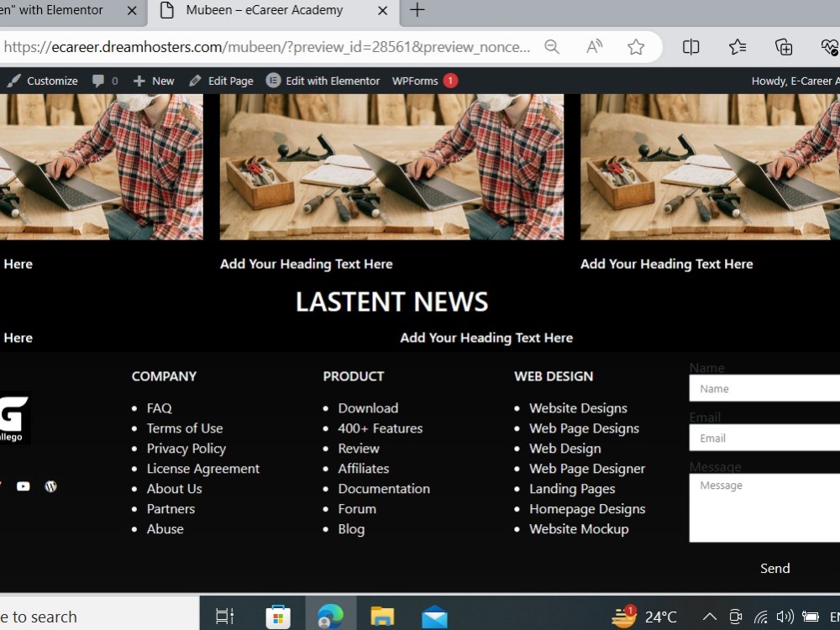The height and width of the screenshot is (630, 840).
Task: Open the Abuse link
Action: point(165,529)
